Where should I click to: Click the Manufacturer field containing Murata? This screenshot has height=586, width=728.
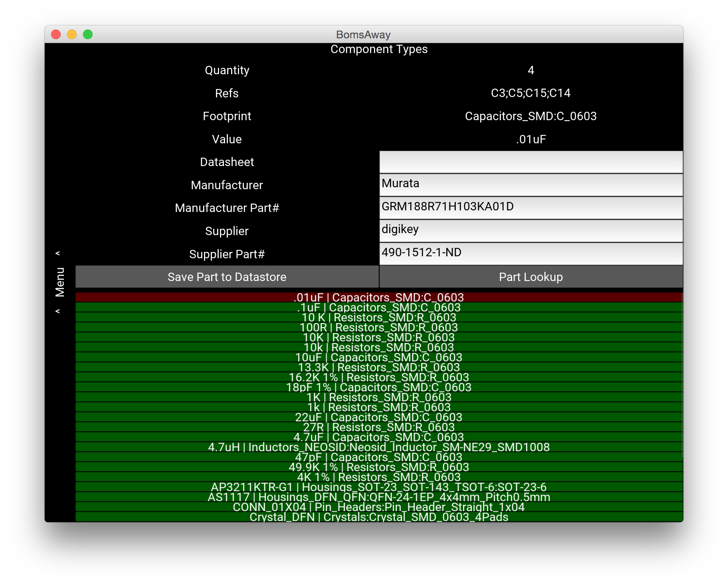click(531, 184)
